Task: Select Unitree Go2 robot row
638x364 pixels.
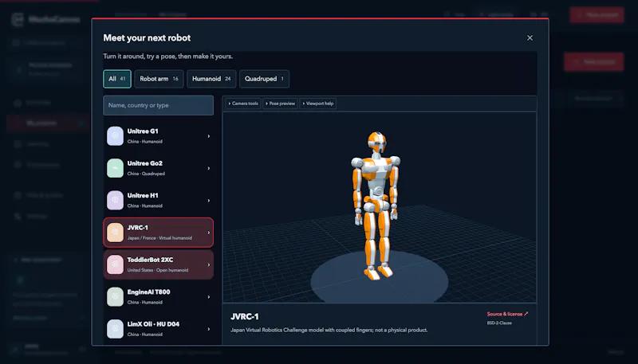Action: click(x=158, y=168)
